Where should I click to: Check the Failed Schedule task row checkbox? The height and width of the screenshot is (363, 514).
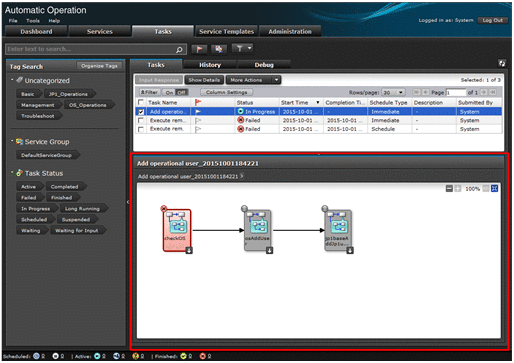[x=141, y=129]
